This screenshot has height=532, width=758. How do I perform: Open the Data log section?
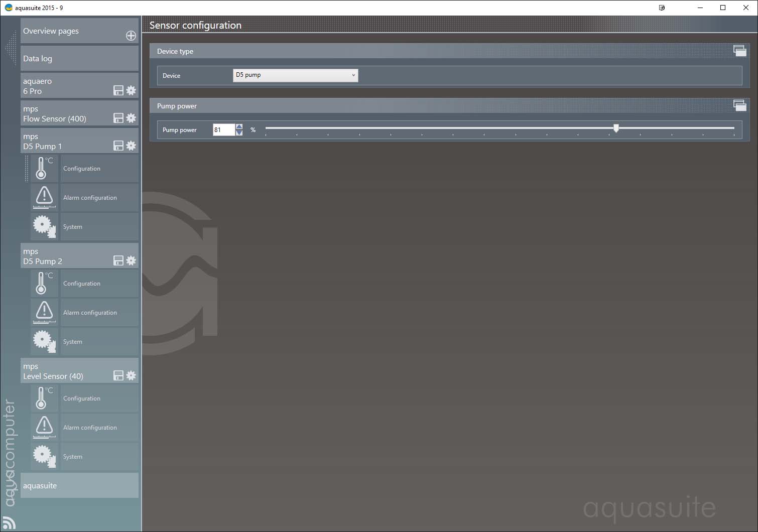[x=79, y=58]
